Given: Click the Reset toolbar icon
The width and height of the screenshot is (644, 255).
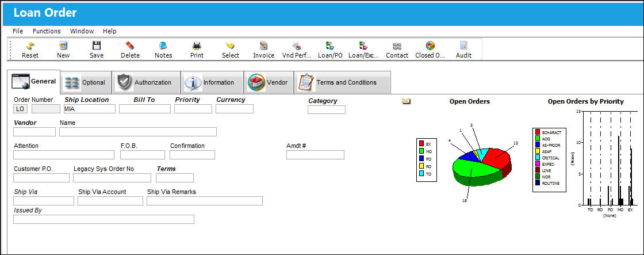Looking at the screenshot, I should click(30, 45).
